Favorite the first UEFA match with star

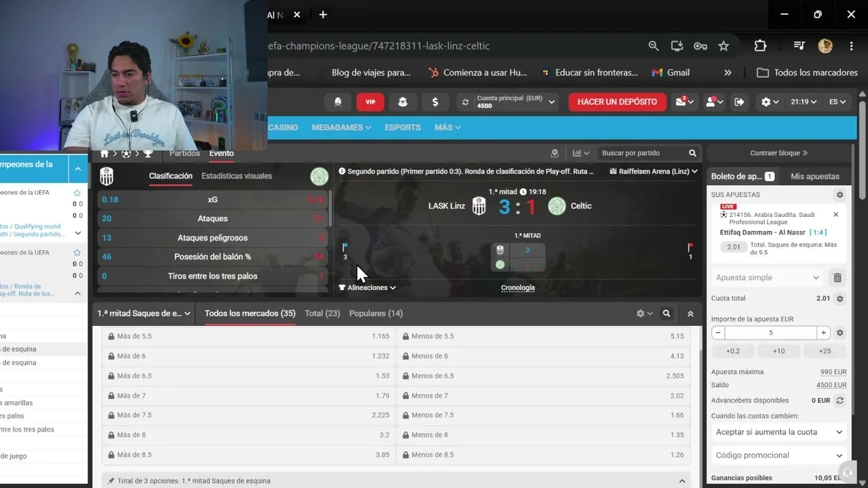pyautogui.click(x=77, y=193)
